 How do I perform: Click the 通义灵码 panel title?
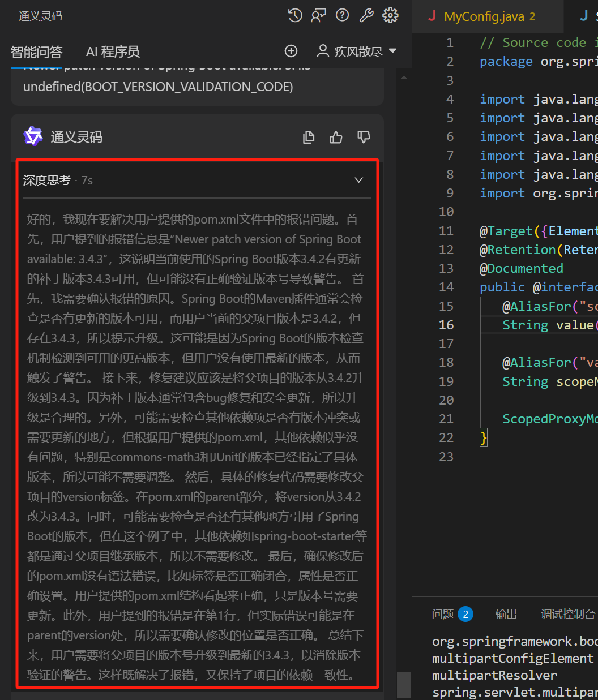pos(40,16)
